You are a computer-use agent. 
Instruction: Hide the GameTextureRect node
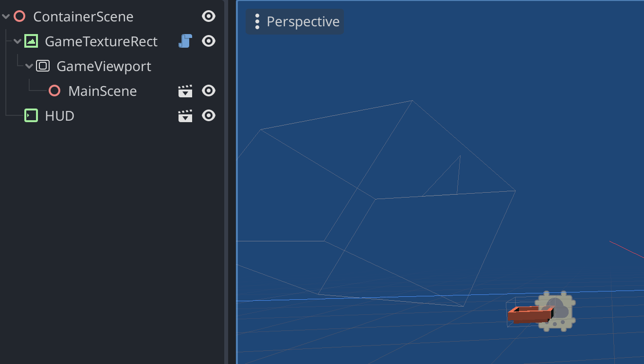(x=208, y=41)
